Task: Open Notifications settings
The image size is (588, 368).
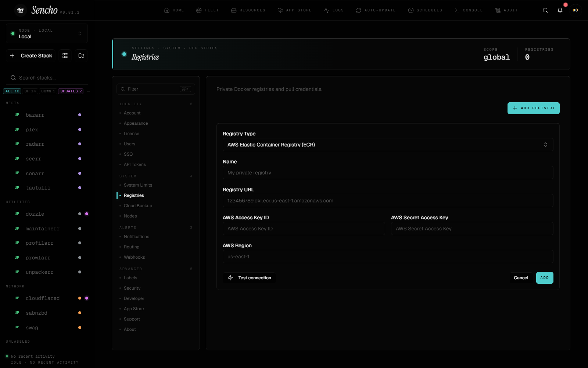Action: tap(156, 237)
